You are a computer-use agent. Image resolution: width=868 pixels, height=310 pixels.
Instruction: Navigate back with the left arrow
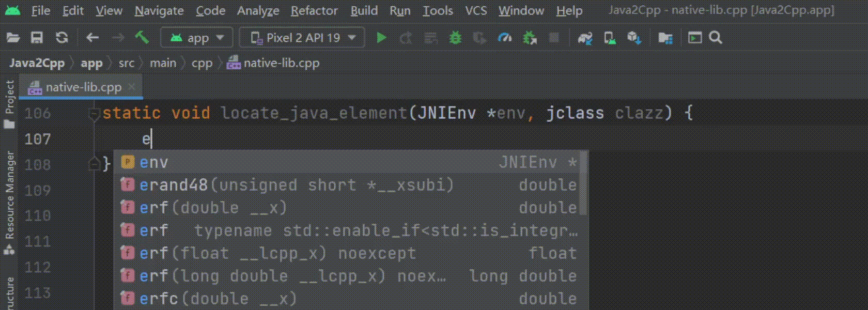coord(92,38)
